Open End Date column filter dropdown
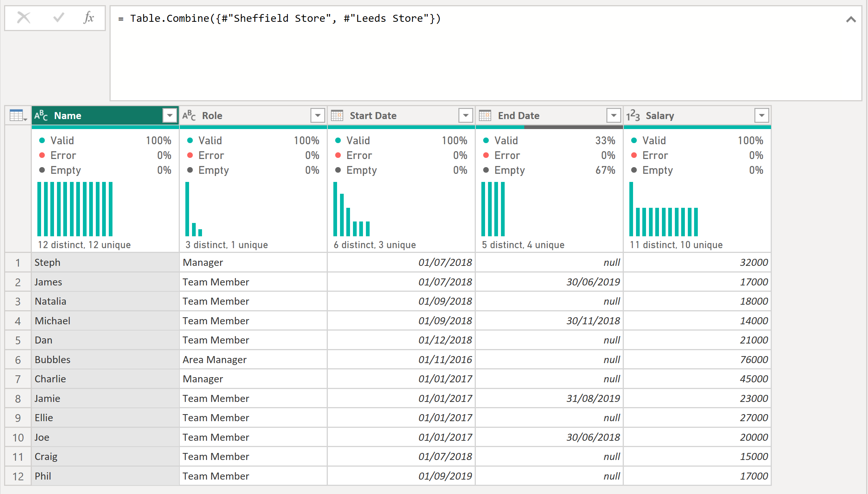The image size is (868, 494). [614, 116]
